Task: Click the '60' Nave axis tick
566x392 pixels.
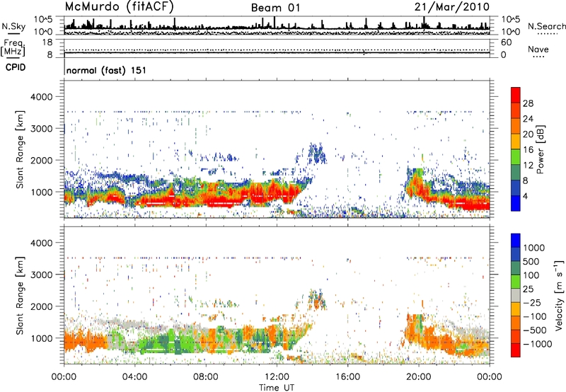Action: pos(506,42)
